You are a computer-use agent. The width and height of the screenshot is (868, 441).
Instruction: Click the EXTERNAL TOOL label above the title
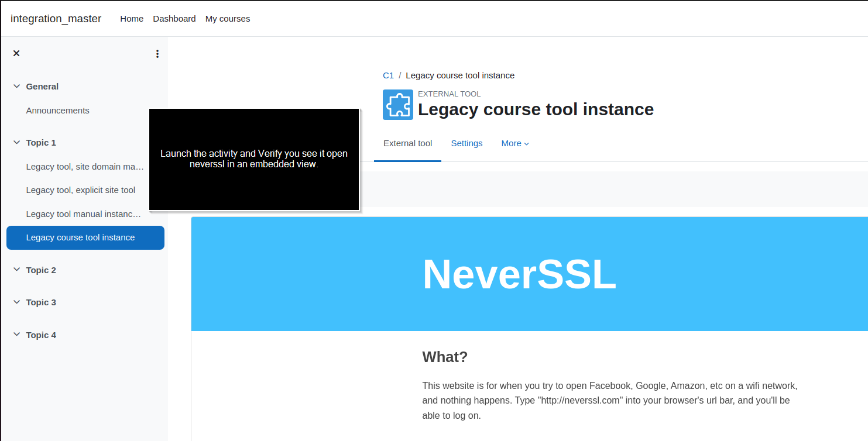pos(449,94)
